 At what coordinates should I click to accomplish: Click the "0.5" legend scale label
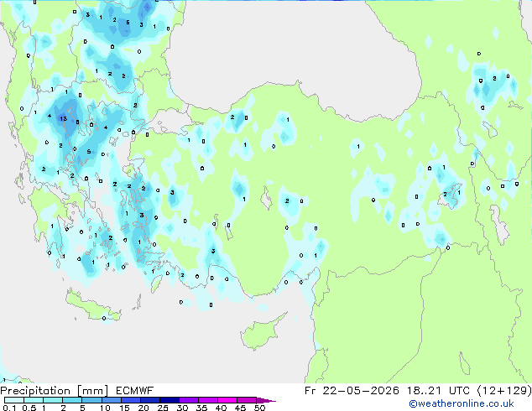coord(29,408)
